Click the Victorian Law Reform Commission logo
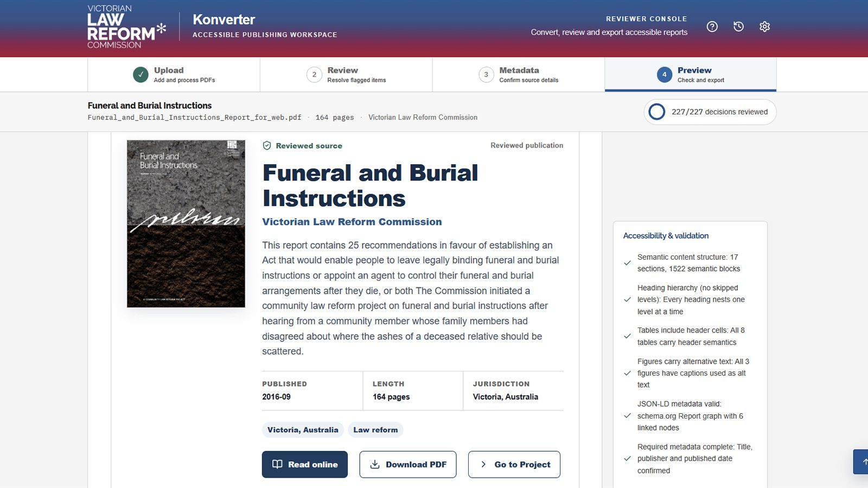 (126, 27)
